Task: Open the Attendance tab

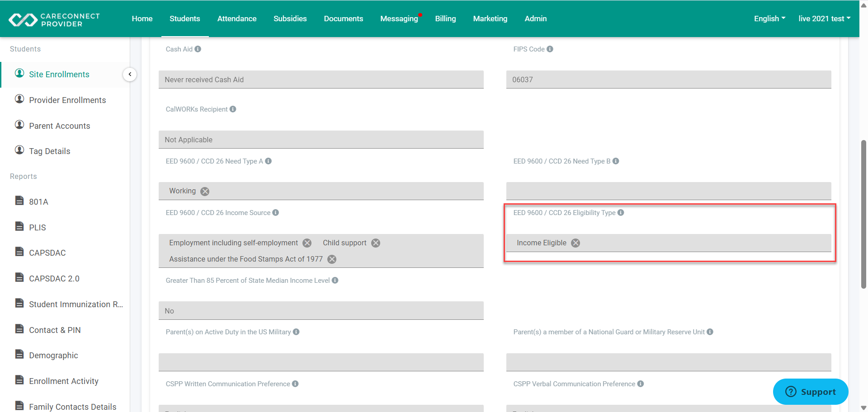Action: point(237,19)
